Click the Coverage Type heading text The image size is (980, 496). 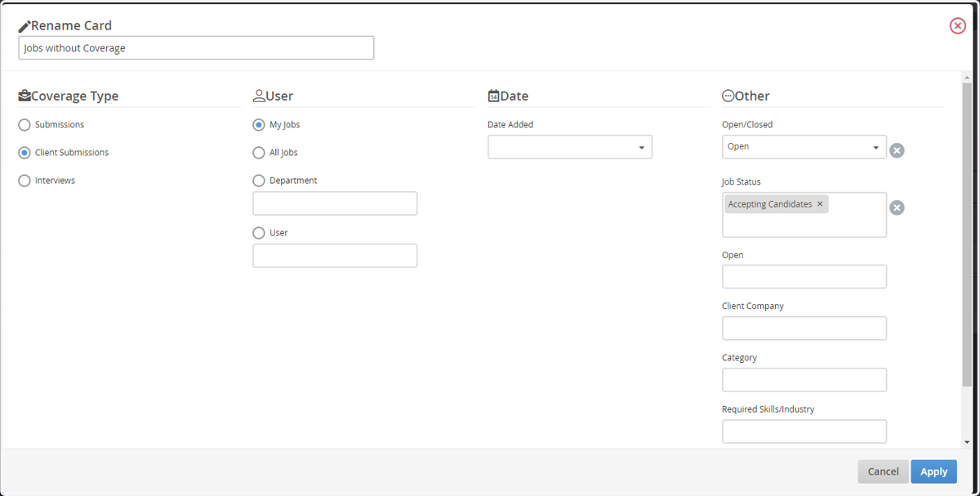click(74, 96)
